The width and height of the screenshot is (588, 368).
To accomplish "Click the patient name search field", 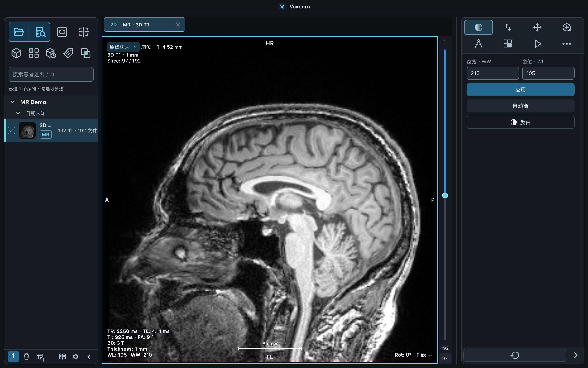I will (x=51, y=74).
